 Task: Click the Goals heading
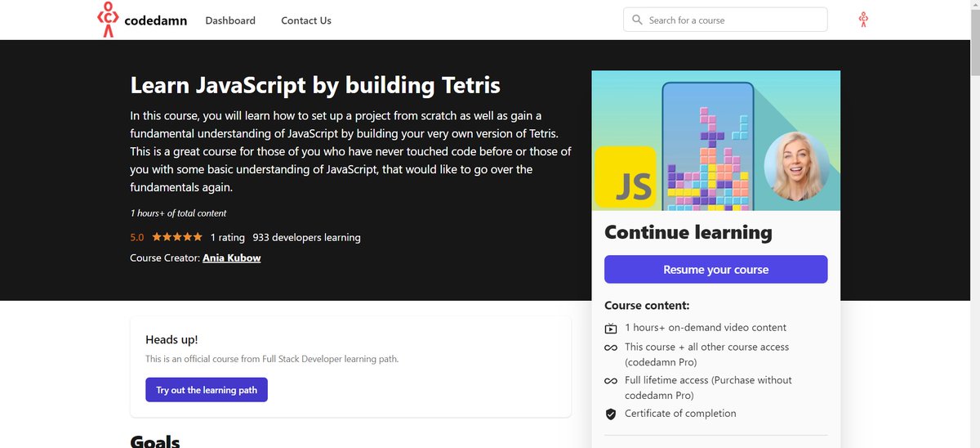(x=155, y=441)
